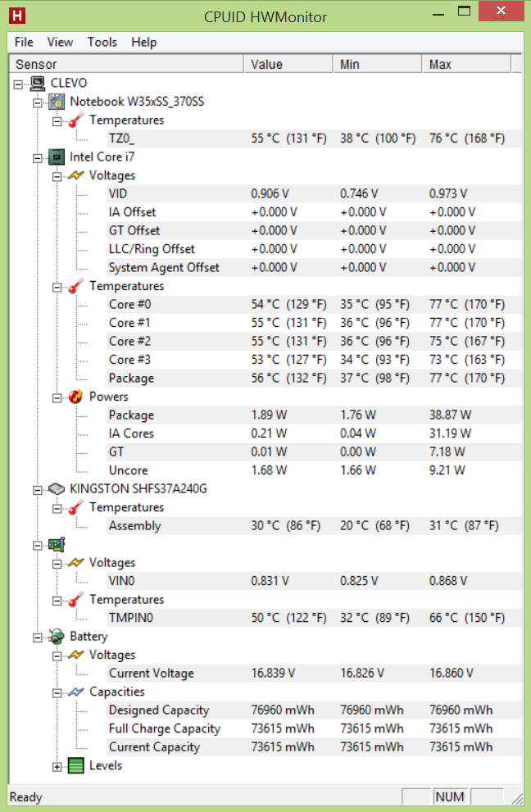The width and height of the screenshot is (531, 812).
Task: Click the unnamed graphics card icon
Action: [x=57, y=544]
